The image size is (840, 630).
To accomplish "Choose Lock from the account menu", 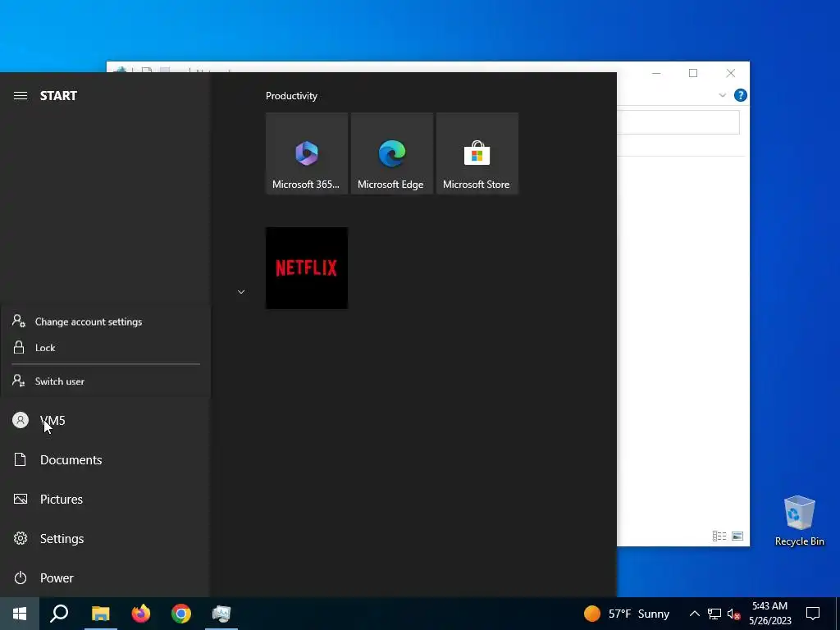I will pyautogui.click(x=106, y=348).
